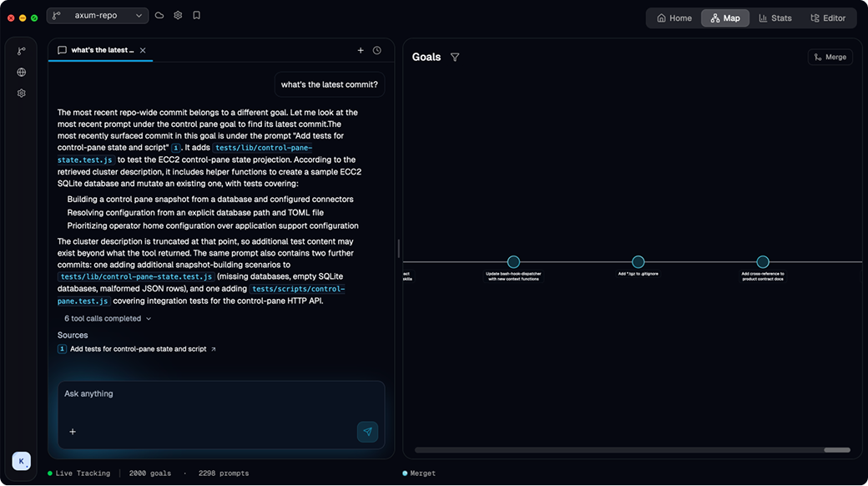Click the horizontal scrollbar thumb in the Goals map
Screen dimensions: 868x486
837,450
